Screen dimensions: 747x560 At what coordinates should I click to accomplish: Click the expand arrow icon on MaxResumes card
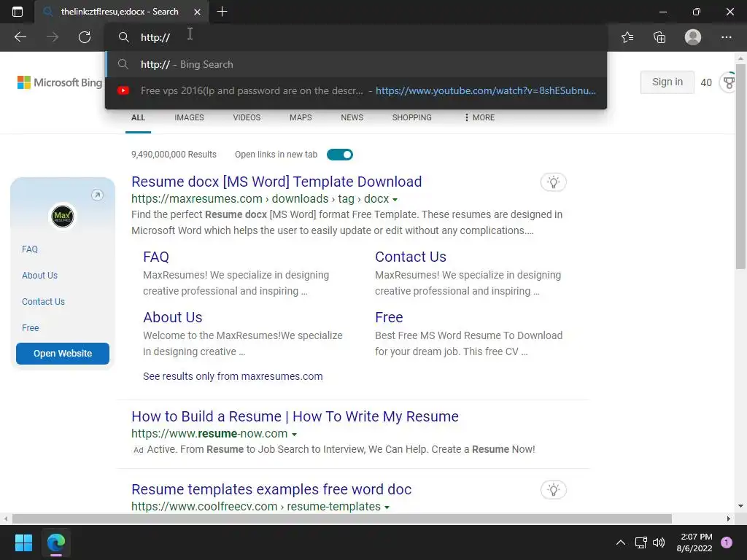point(97,195)
